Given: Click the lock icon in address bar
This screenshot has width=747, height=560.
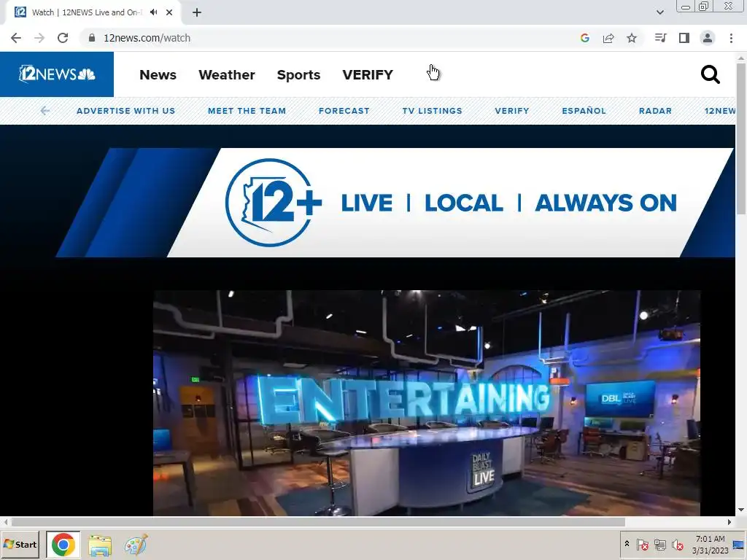Looking at the screenshot, I should [92, 38].
